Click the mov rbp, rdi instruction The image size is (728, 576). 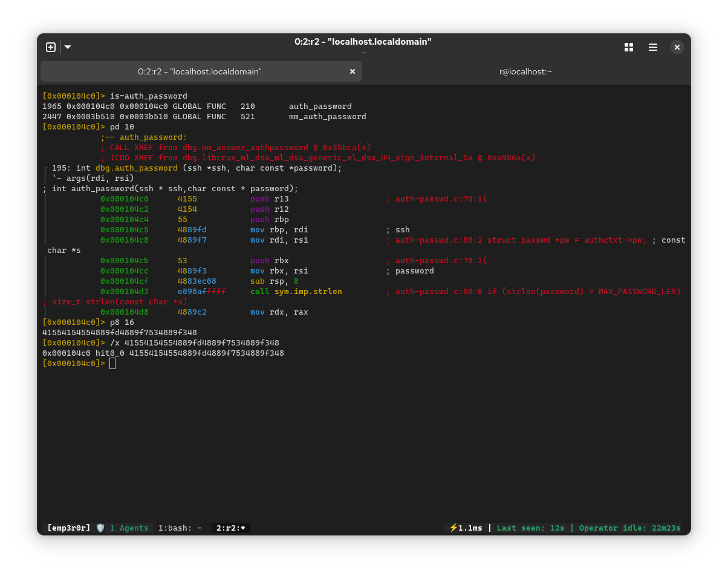click(279, 230)
